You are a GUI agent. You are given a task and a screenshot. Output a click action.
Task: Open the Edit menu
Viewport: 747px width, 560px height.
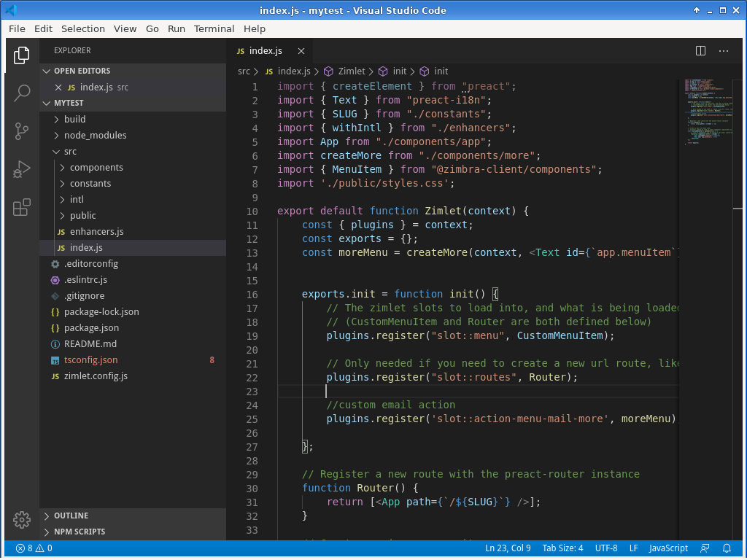click(43, 29)
